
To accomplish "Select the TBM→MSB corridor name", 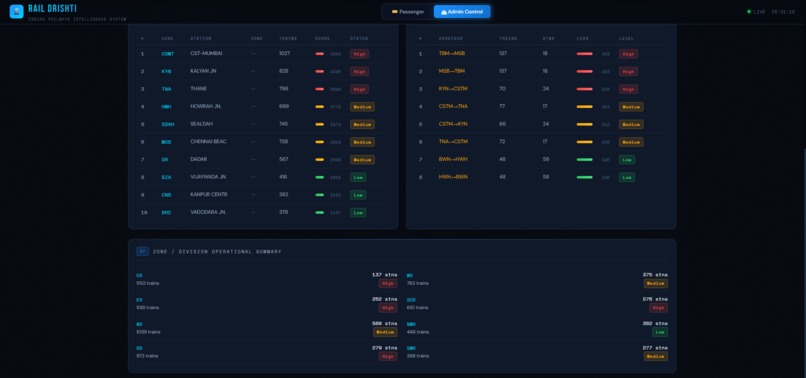I will 452,53.
